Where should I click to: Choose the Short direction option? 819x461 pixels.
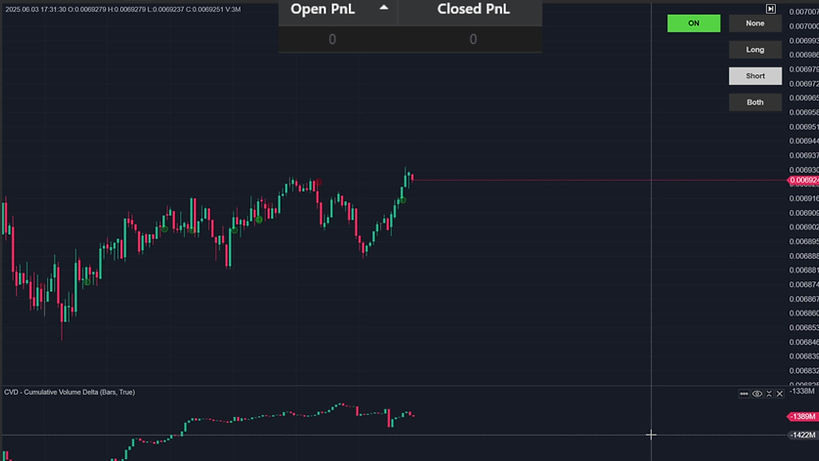click(x=755, y=76)
